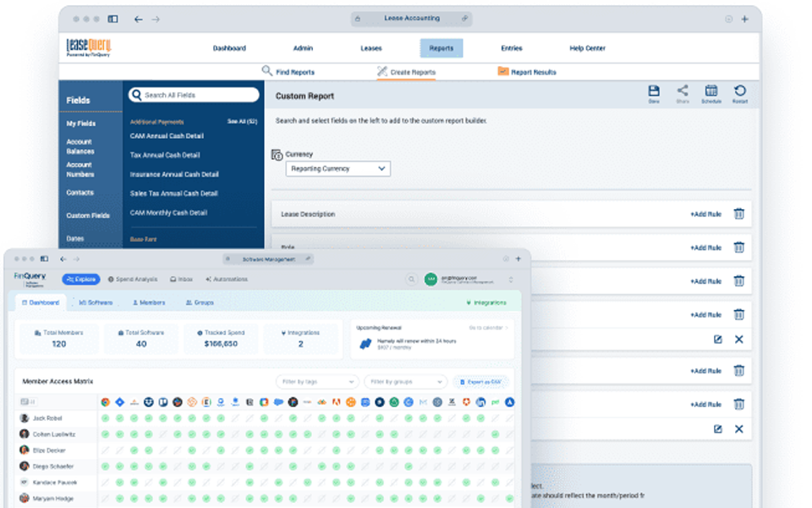Click the search magnifier in FinQuery header
The height and width of the screenshot is (508, 812).
coord(411,279)
